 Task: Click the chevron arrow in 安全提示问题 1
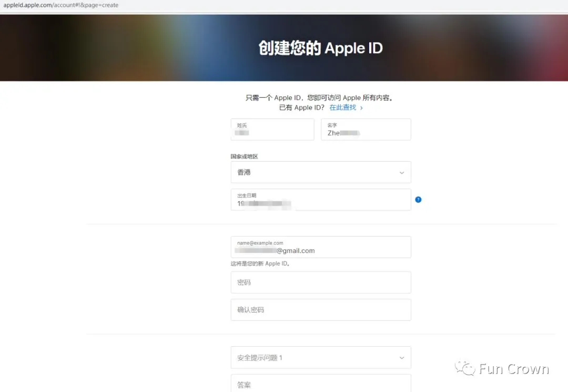[x=402, y=358]
